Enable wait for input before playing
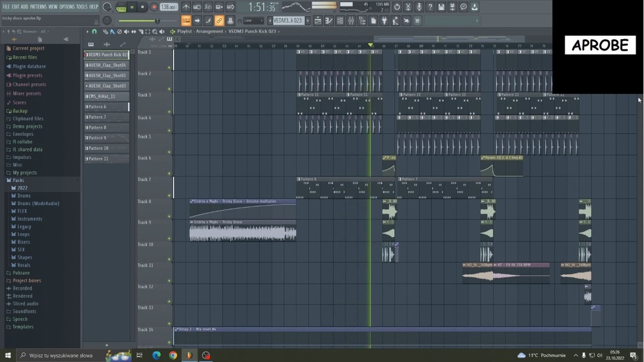The image size is (644, 362). tap(197, 7)
